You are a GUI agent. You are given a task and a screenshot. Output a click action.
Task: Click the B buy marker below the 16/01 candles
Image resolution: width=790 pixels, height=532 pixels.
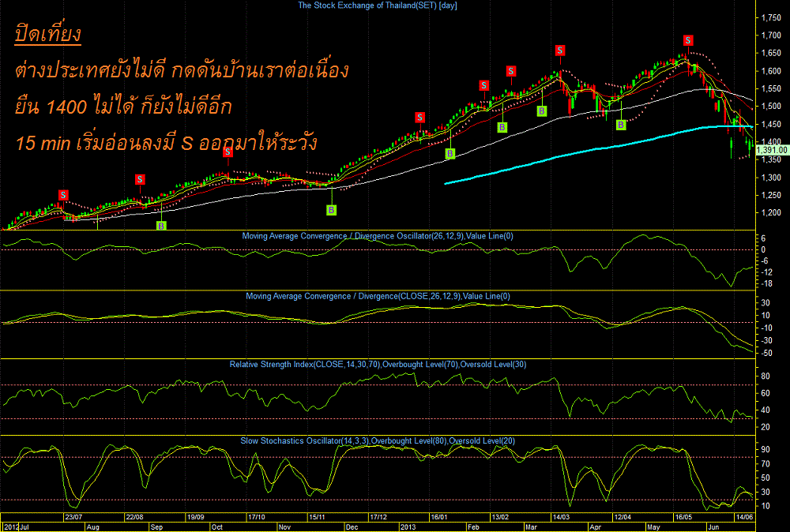point(450,154)
